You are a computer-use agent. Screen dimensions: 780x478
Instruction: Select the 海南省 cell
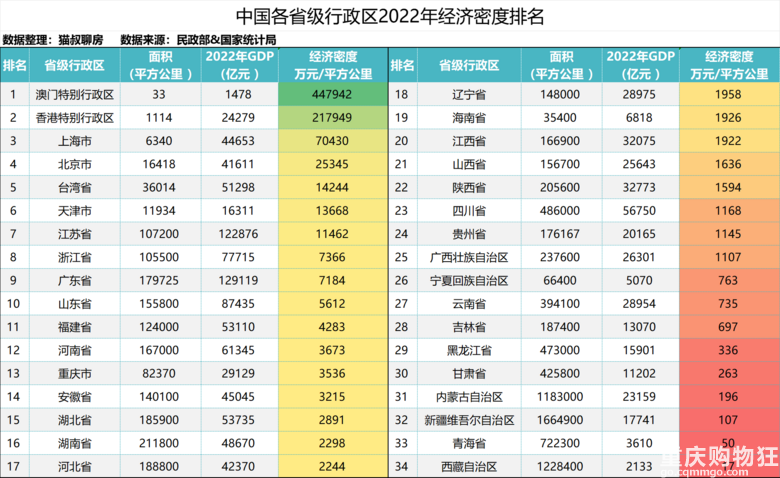(x=469, y=118)
